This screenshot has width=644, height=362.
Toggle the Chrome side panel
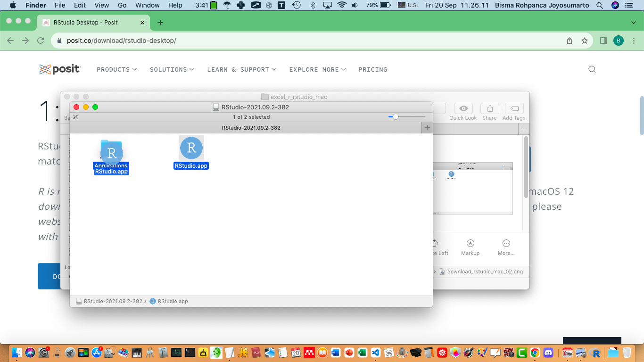click(603, 41)
